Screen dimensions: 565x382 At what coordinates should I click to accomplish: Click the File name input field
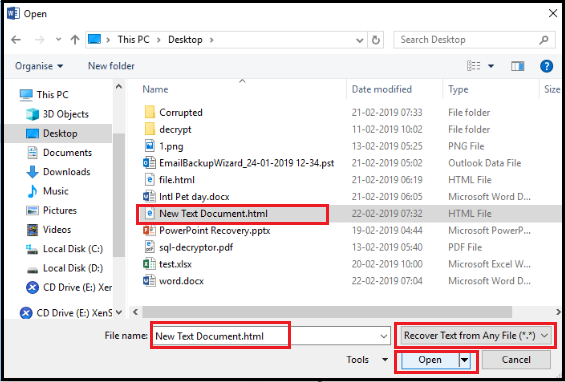270,336
